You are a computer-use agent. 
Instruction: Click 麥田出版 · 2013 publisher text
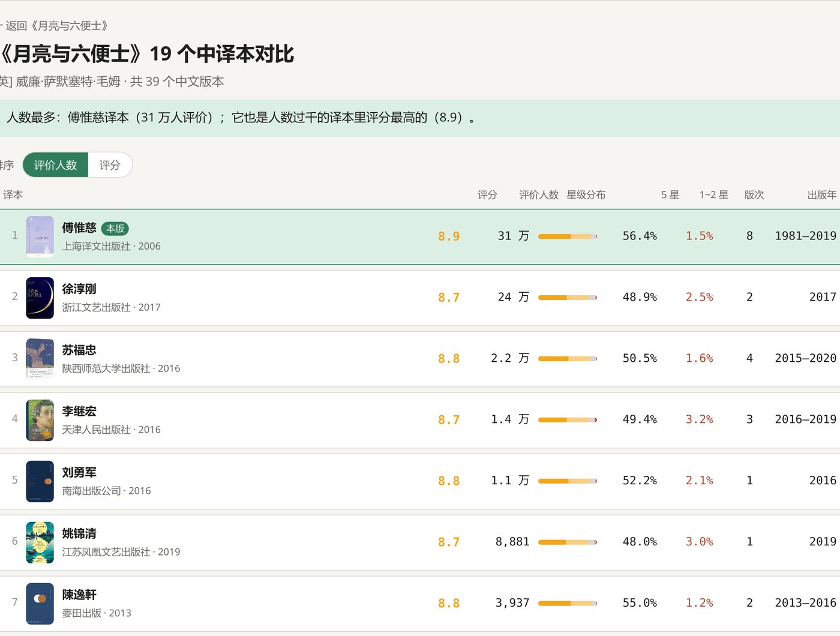pos(97,613)
